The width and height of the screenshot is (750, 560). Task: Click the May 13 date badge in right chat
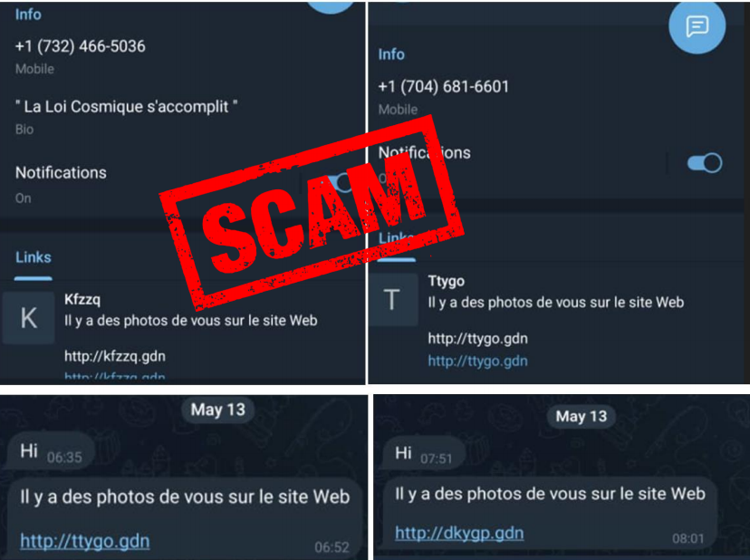coord(582,417)
